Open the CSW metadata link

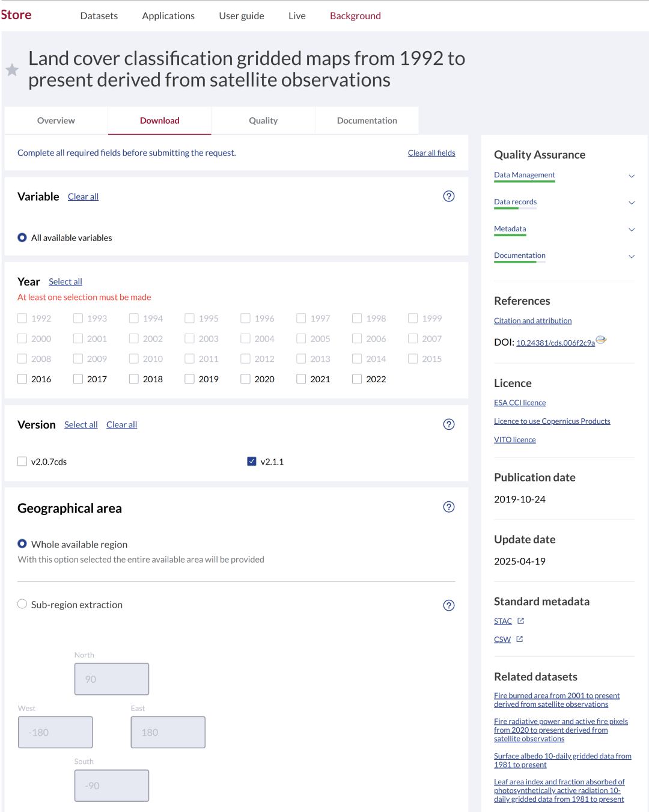502,640
